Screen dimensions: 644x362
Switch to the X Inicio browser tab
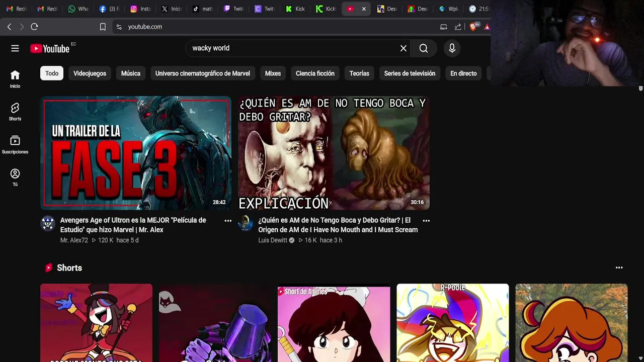(x=172, y=9)
